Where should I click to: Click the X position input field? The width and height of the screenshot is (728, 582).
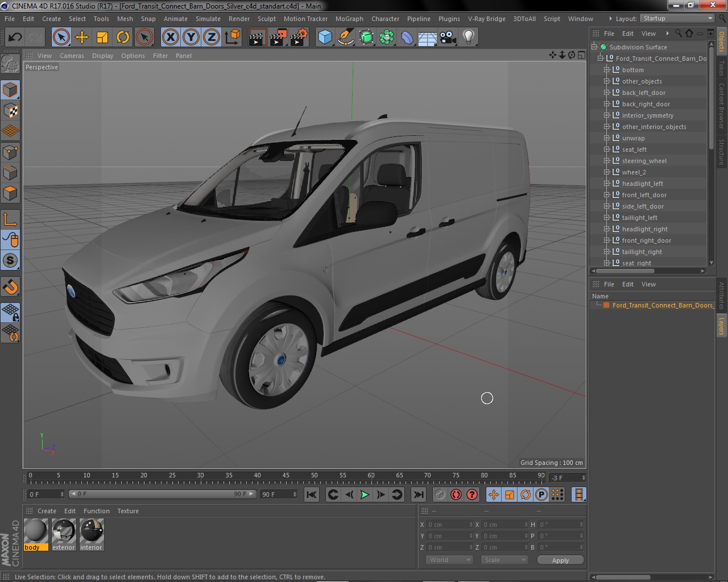(x=450, y=525)
